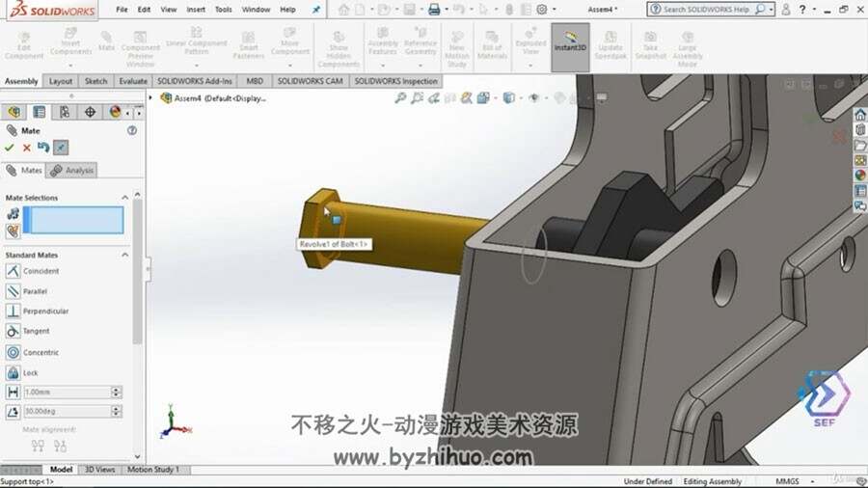Open the SOLIDWORKS CAM tab
This screenshot has width=868, height=488.
tap(310, 81)
